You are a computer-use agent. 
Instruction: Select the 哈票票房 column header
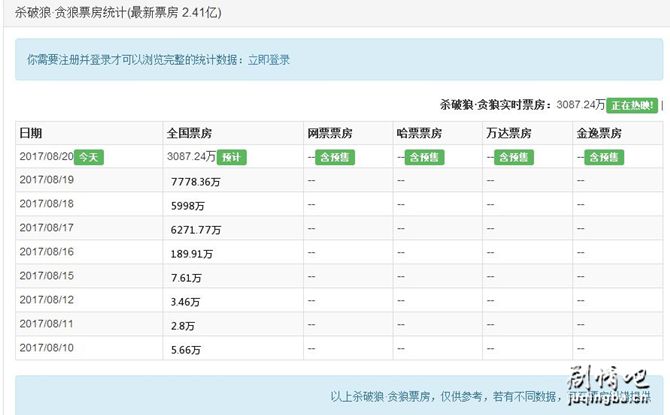(x=420, y=134)
